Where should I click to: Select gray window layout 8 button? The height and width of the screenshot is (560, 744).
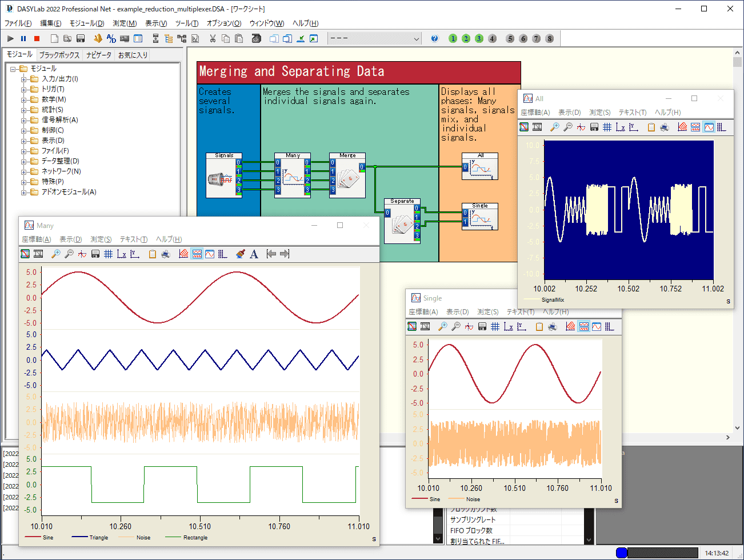point(550,38)
